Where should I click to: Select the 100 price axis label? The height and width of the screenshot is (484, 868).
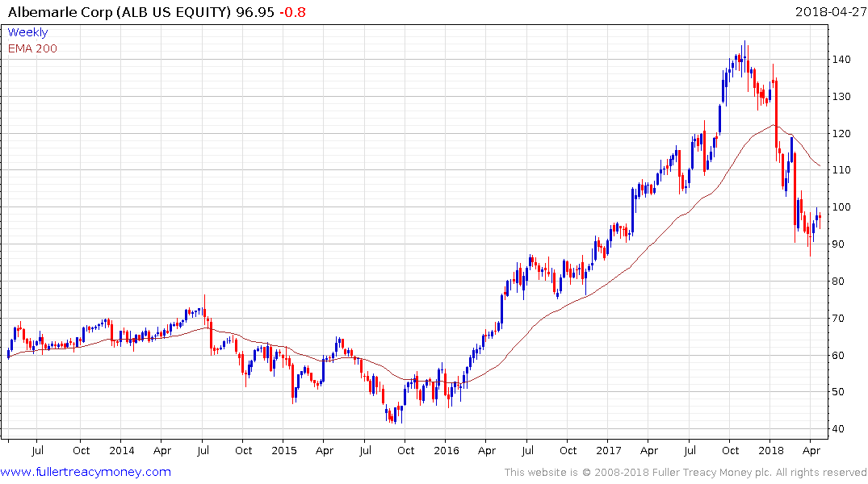841,207
